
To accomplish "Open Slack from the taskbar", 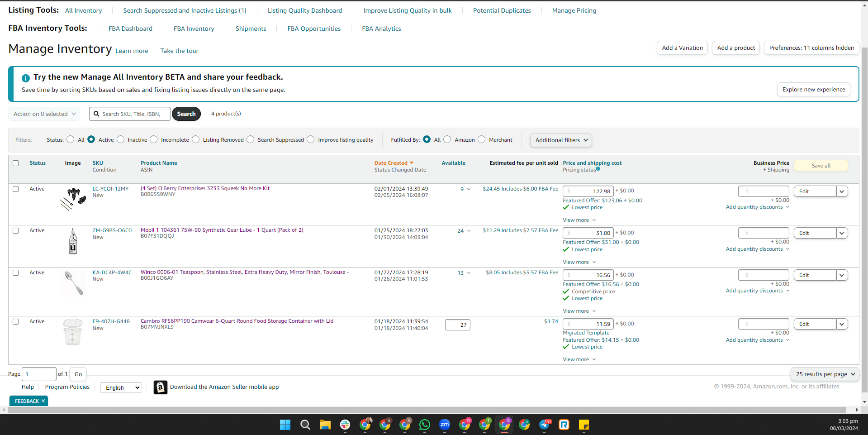I will tap(345, 425).
